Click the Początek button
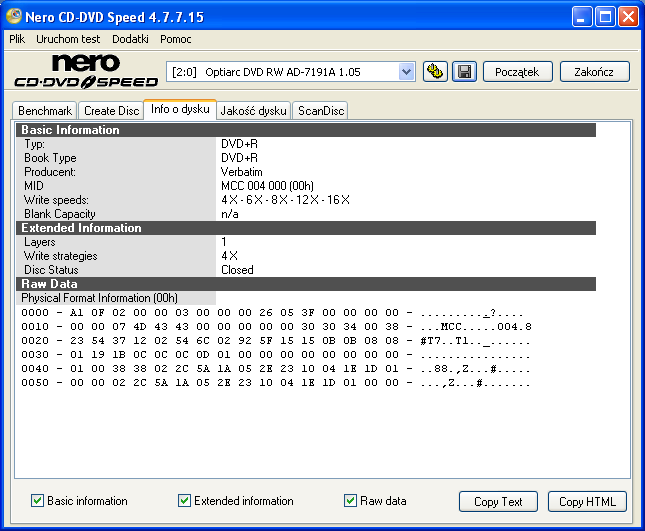The height and width of the screenshot is (531, 645). click(517, 72)
